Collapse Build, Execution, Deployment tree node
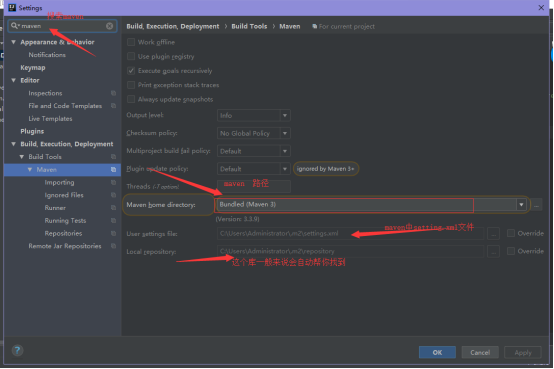554x369 pixels. point(13,144)
